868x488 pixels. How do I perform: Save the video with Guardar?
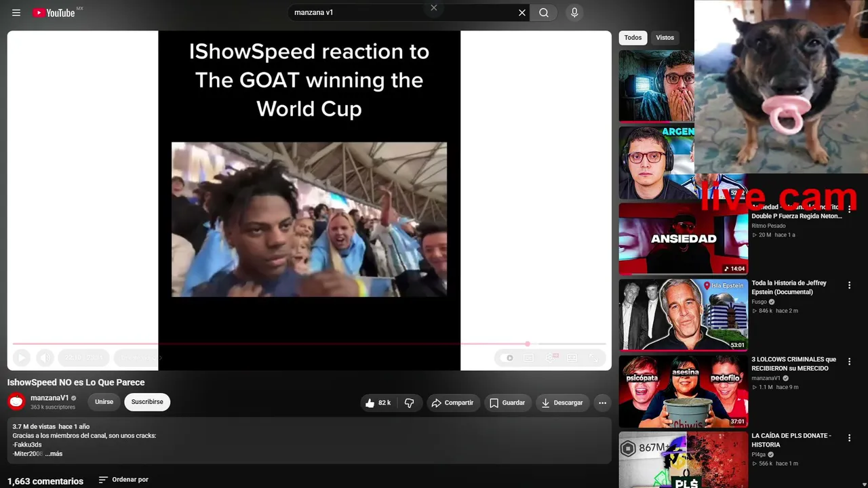click(x=507, y=403)
